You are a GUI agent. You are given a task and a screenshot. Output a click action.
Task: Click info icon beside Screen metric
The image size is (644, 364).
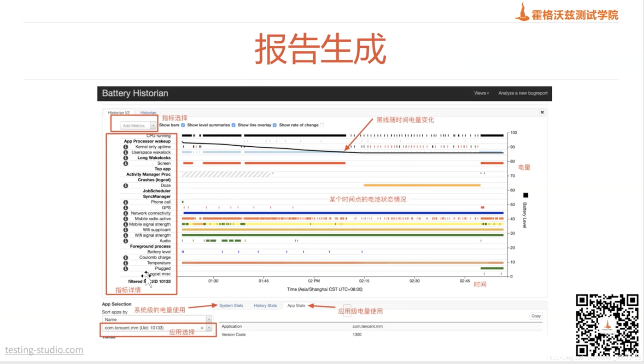click(126, 164)
